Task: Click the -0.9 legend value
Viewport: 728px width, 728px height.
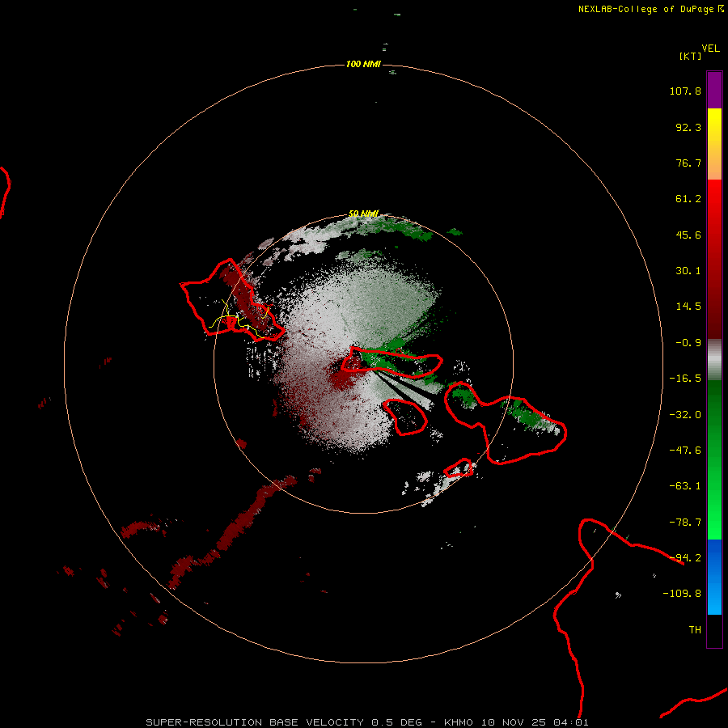Action: pos(688,343)
